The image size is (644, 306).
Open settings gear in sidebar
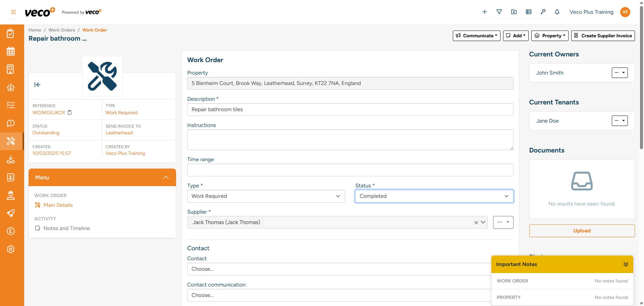(x=11, y=249)
